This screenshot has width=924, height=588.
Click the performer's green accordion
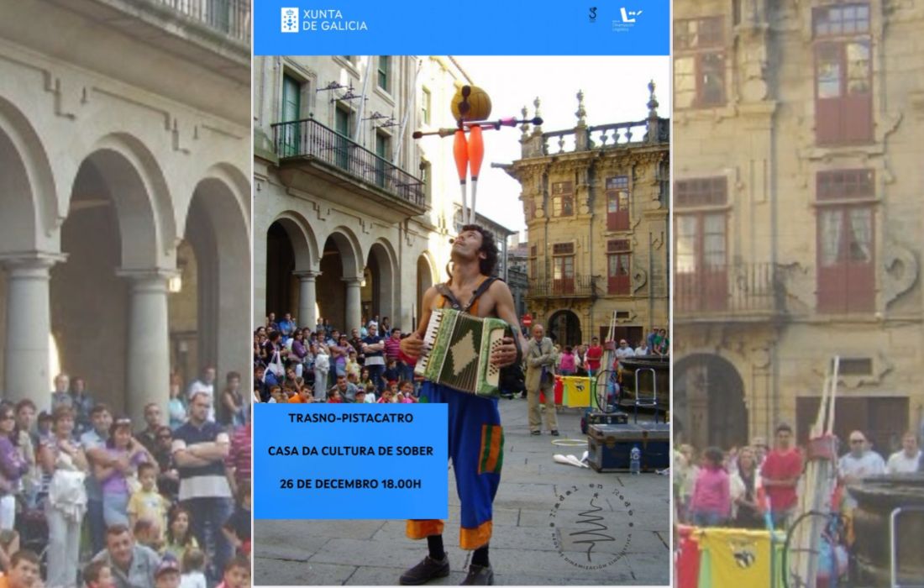(462, 351)
